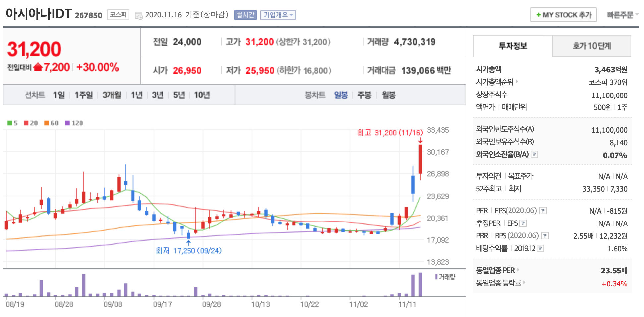Click the 코스피 market badge

118,15
